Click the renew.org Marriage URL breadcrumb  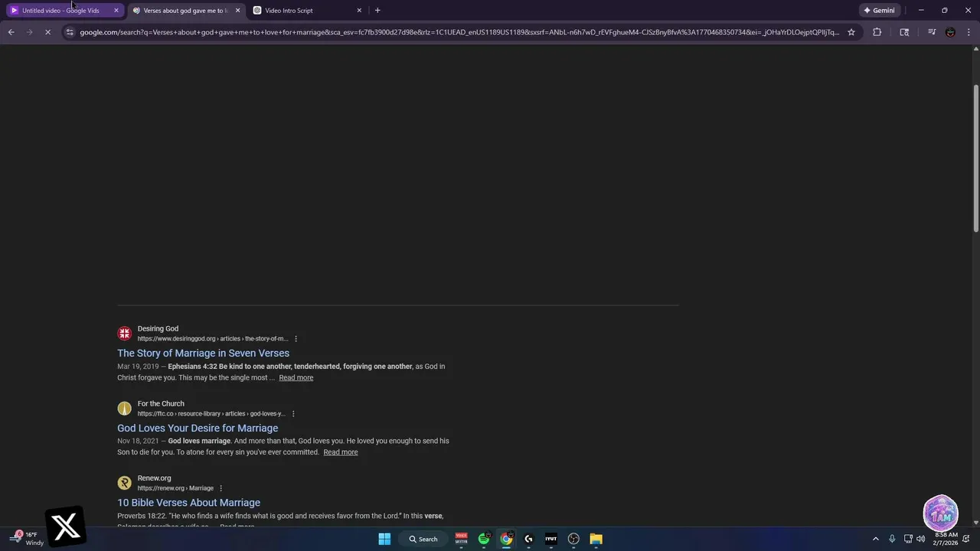point(175,488)
